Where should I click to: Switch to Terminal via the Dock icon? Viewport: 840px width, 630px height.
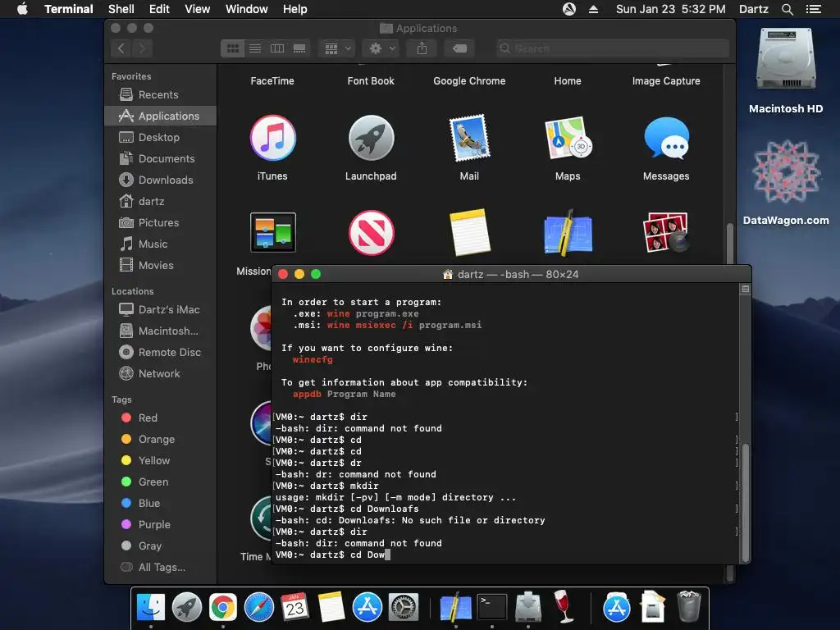pos(492,608)
